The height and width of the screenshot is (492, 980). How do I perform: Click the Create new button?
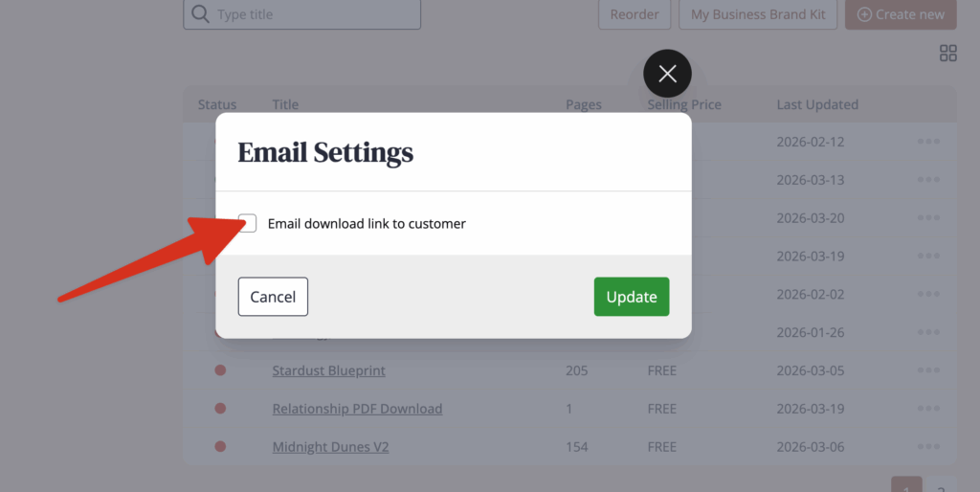coord(900,14)
